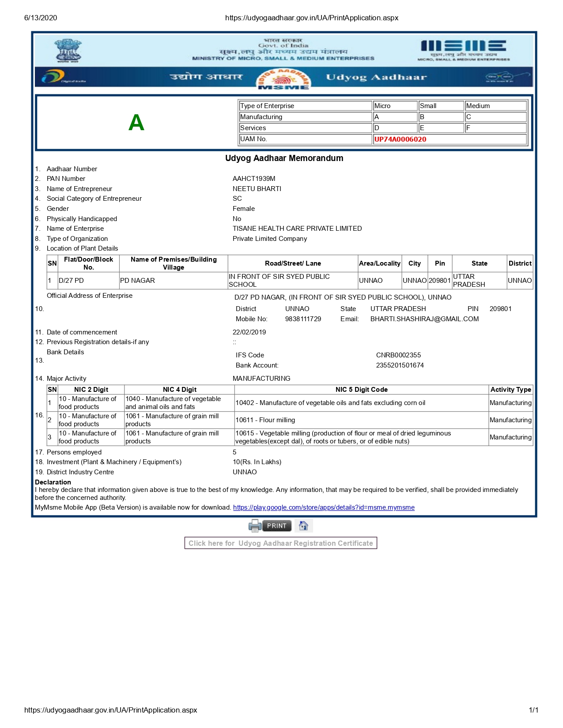This screenshot has height=728, width=563.
Task: Click UTTAR PRADESH state cell in plant table
Action: pyautogui.click(x=479, y=281)
